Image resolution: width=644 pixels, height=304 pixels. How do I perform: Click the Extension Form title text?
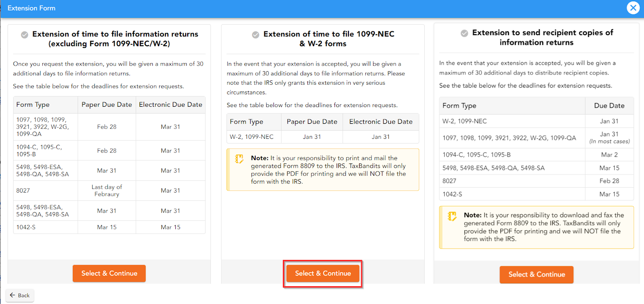pyautogui.click(x=31, y=8)
